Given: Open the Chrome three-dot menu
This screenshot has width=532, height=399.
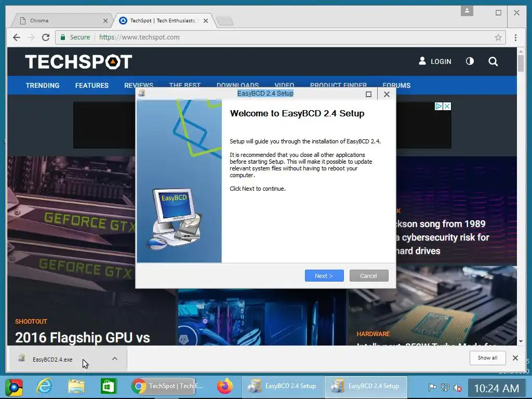Looking at the screenshot, I should coord(515,37).
